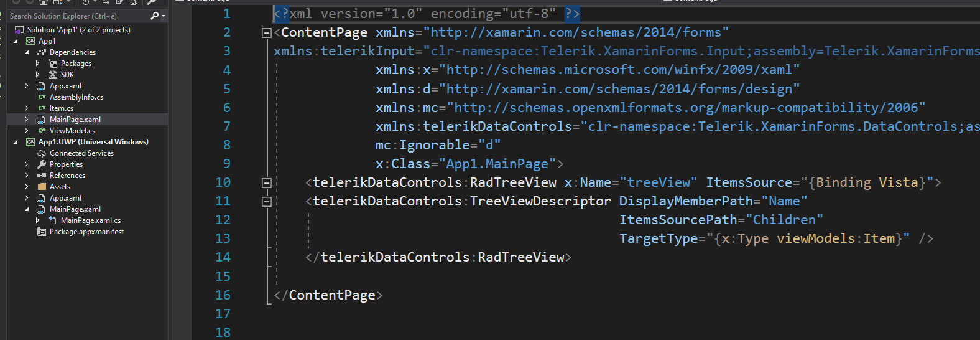Expand the Packages node arrow

[37, 64]
